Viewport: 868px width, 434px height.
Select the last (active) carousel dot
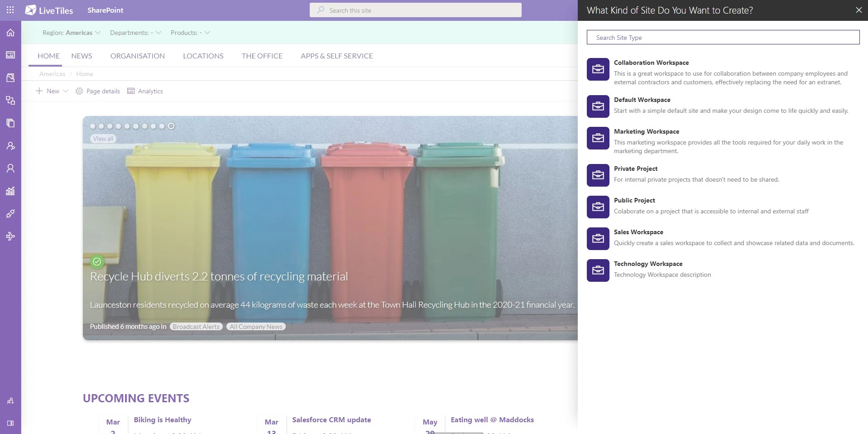[x=171, y=126]
